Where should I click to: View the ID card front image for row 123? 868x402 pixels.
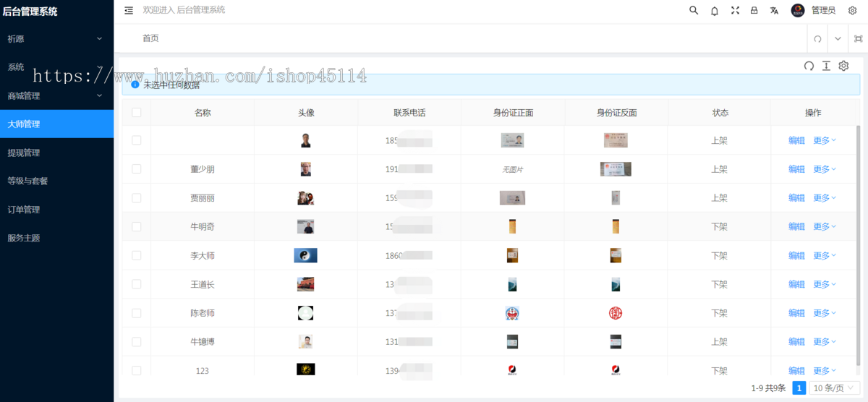513,370
